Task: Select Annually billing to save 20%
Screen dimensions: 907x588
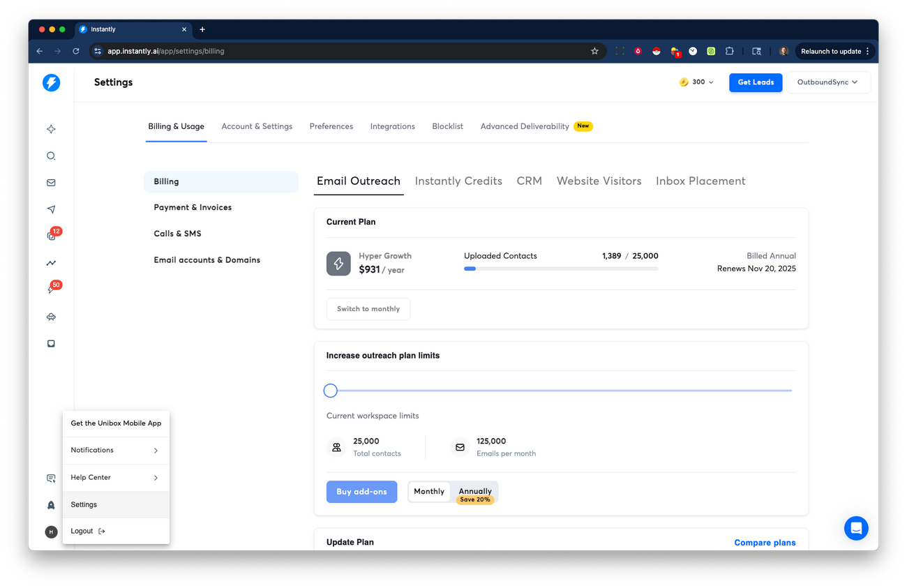Action: coord(475,491)
